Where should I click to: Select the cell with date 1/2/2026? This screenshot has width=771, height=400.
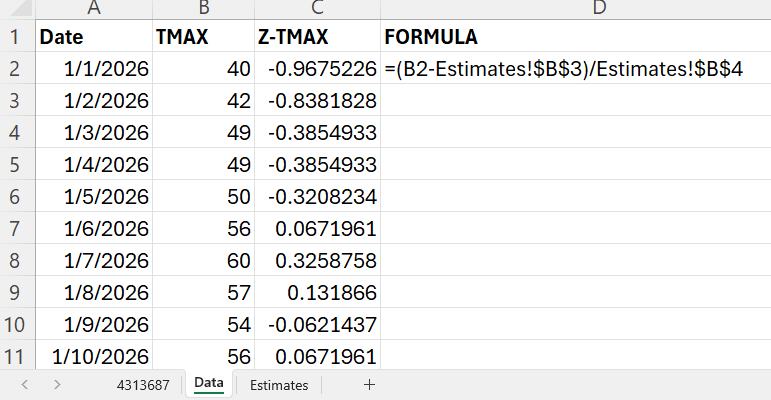94,100
